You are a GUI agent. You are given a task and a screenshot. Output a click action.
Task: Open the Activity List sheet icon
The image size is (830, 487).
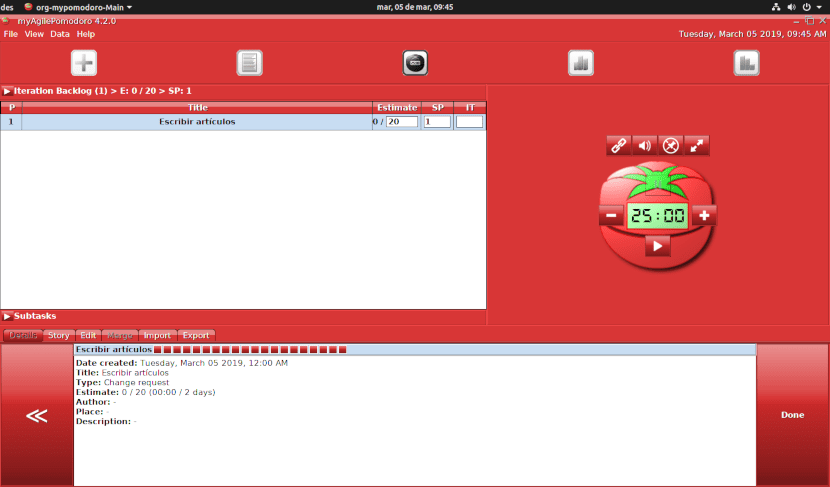tap(249, 63)
